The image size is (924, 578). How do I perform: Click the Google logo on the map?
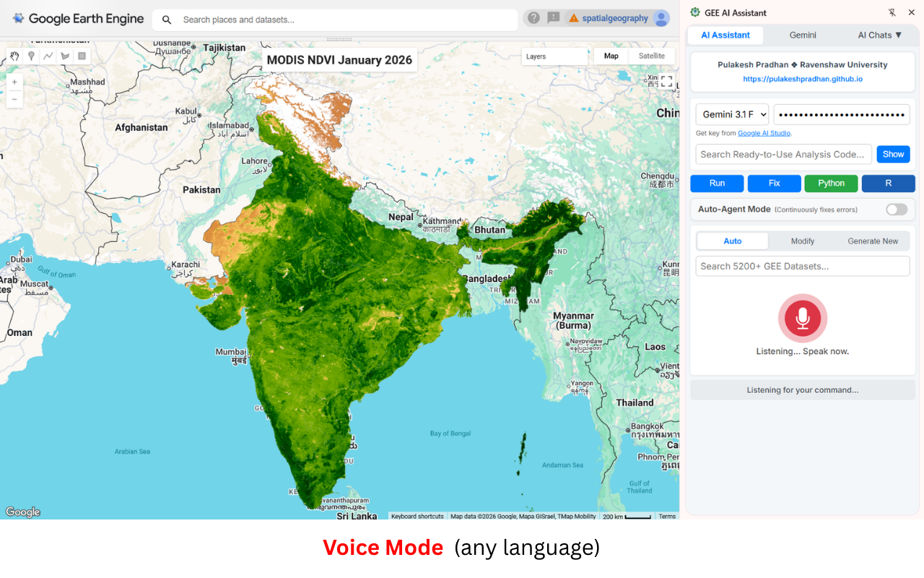click(x=23, y=512)
